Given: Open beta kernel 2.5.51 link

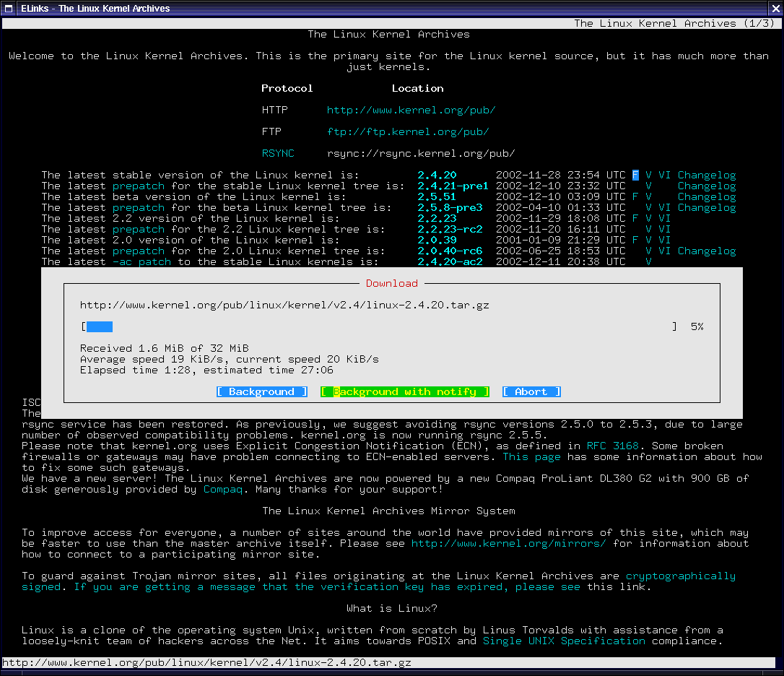Looking at the screenshot, I should [x=437, y=196].
